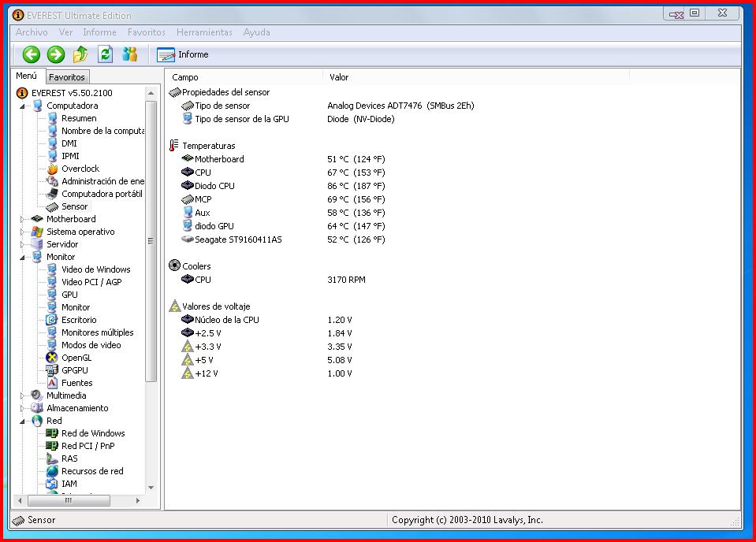
Task: Expand the Sistema operativo tree node
Action: coord(22,232)
